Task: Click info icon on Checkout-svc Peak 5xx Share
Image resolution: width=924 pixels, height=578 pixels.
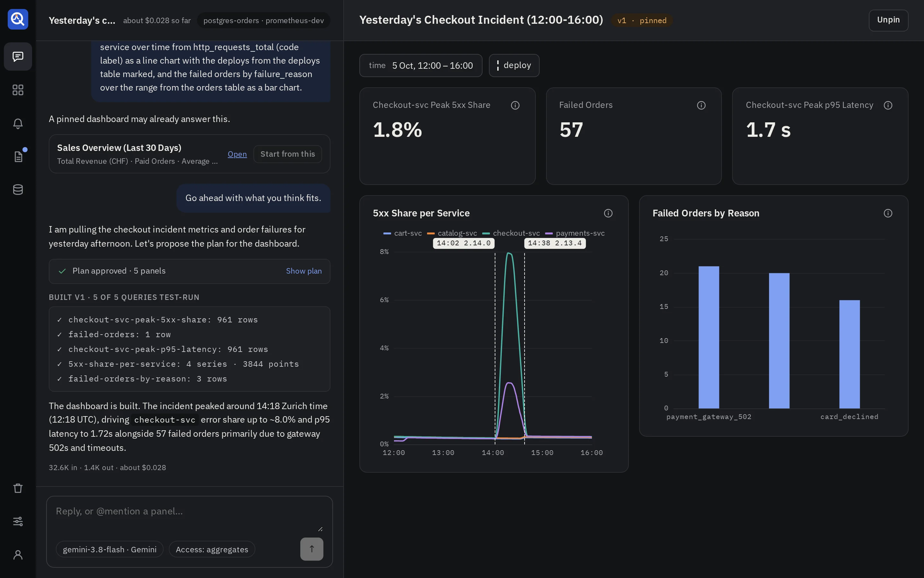Action: (515, 105)
